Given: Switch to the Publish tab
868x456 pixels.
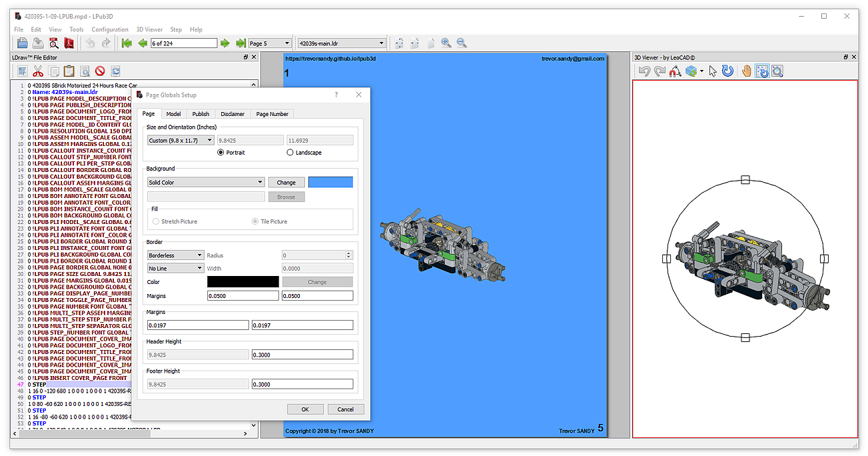Looking at the screenshot, I should click(201, 114).
